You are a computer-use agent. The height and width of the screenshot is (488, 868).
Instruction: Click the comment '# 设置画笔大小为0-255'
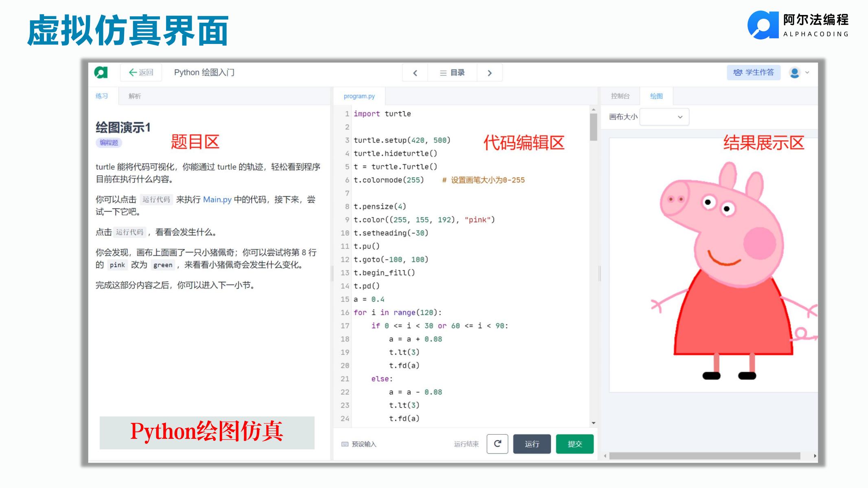point(483,180)
